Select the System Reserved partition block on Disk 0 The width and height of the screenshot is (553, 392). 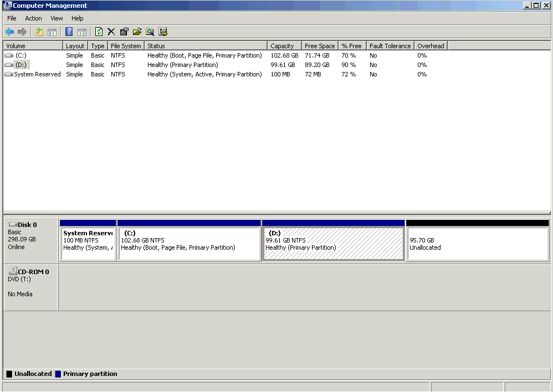pos(88,240)
